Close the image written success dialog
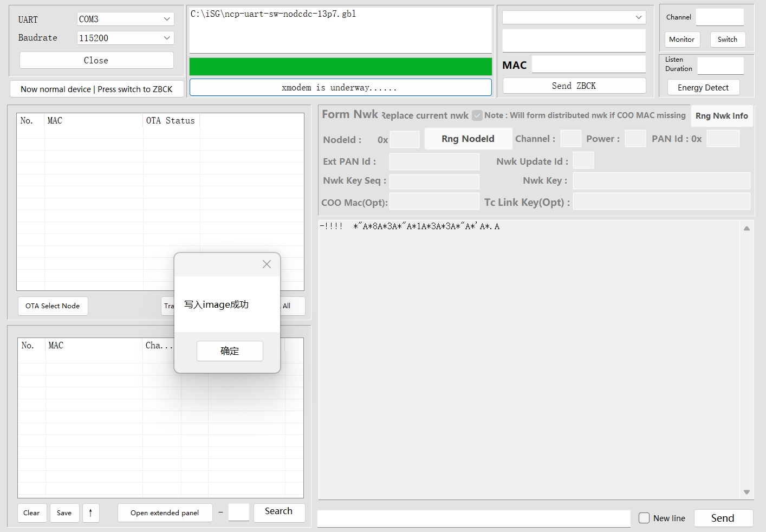 tap(267, 264)
